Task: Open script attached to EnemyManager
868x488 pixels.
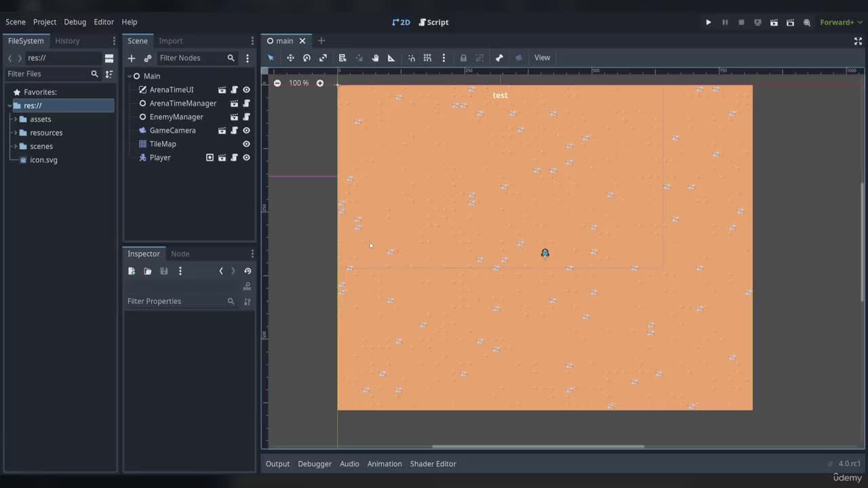Action: pos(246,117)
